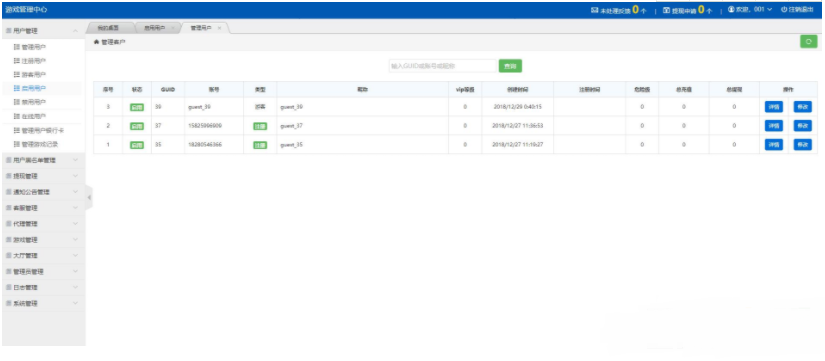
Task: Open 注册用户 in the sidebar
Action: (x=34, y=61)
